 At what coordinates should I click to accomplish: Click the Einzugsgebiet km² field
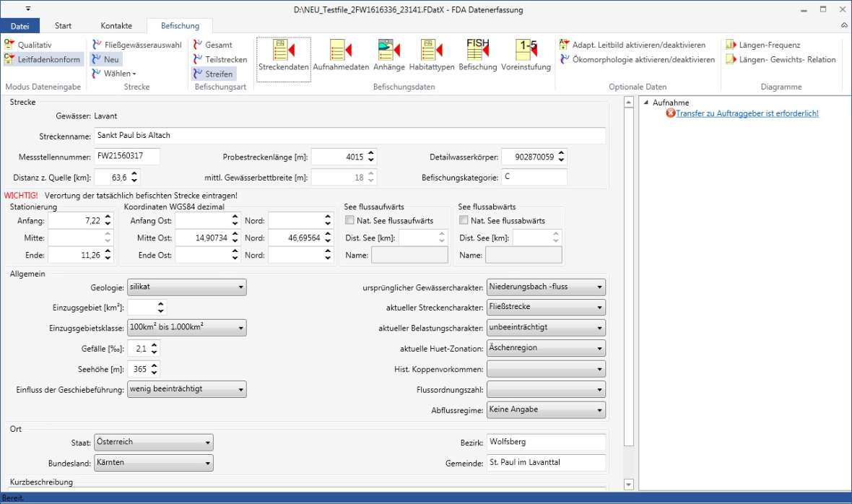(142, 307)
